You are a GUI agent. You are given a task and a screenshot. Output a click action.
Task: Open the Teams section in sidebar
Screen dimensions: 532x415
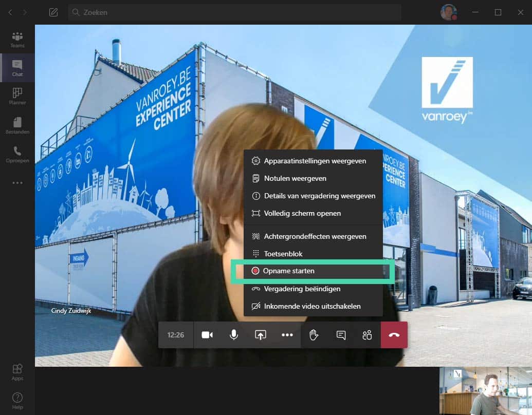pyautogui.click(x=17, y=40)
